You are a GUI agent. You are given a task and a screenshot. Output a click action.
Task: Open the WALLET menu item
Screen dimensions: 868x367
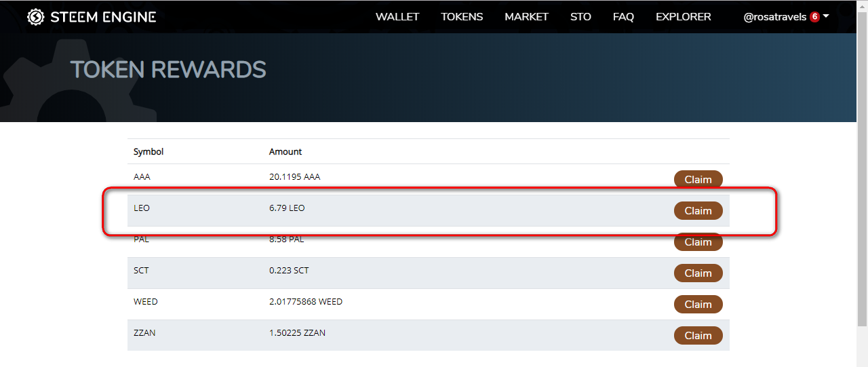(397, 17)
